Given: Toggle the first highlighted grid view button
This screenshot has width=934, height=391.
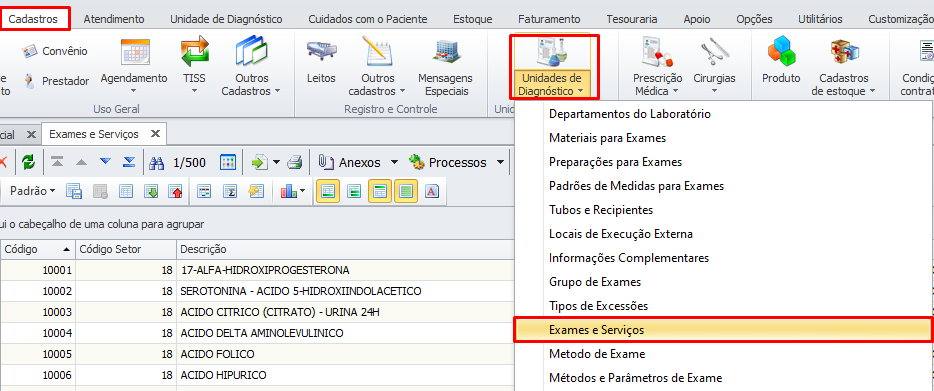Looking at the screenshot, I should coord(328,191).
